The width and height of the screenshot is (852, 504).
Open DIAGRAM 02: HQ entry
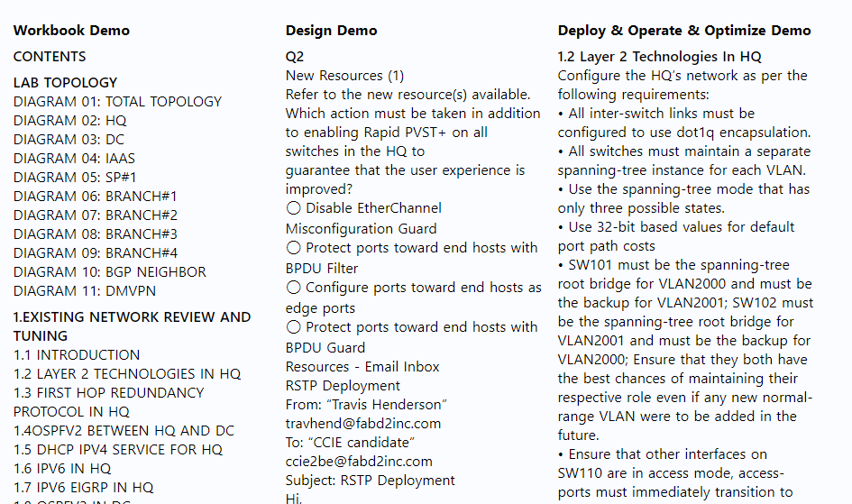click(70, 121)
